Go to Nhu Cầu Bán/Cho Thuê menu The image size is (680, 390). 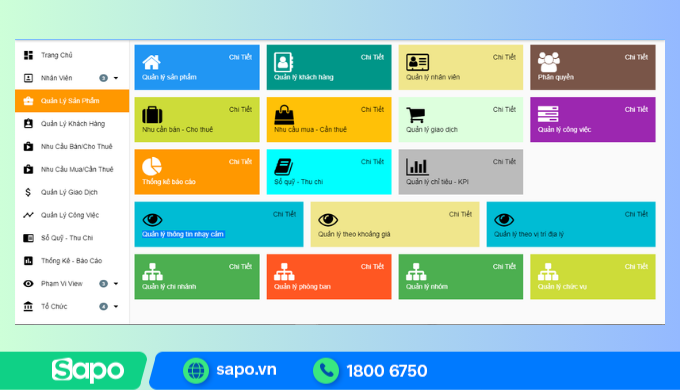pos(72,147)
